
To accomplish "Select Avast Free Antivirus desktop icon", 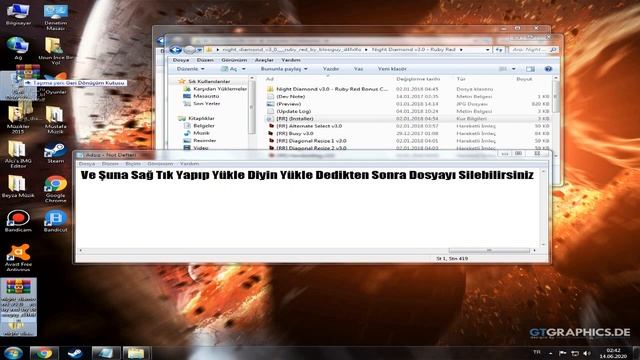I will coord(18,258).
